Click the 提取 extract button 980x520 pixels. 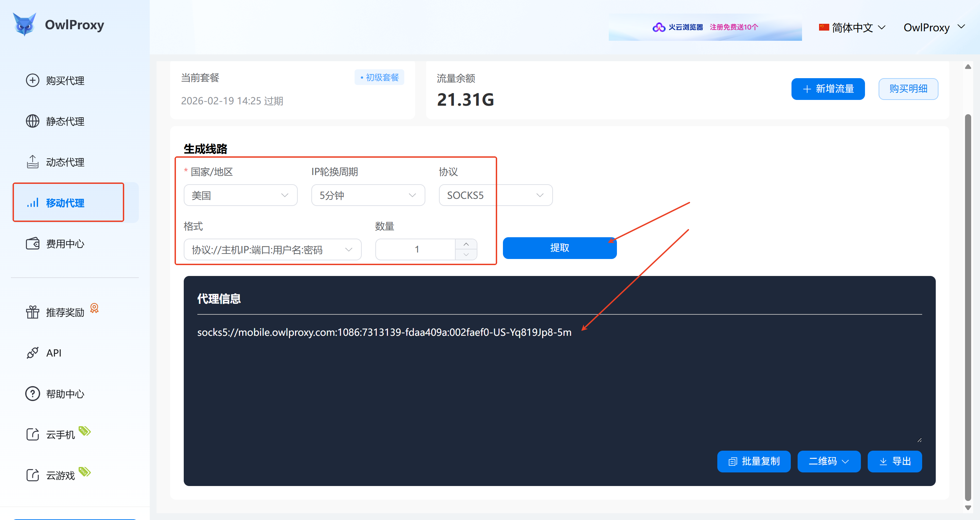coord(559,248)
